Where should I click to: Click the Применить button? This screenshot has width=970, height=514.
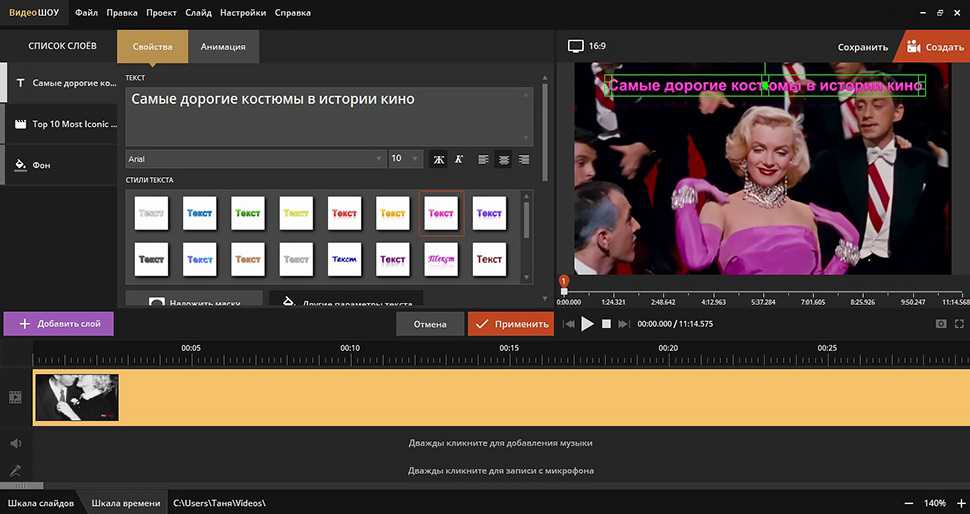click(x=510, y=324)
